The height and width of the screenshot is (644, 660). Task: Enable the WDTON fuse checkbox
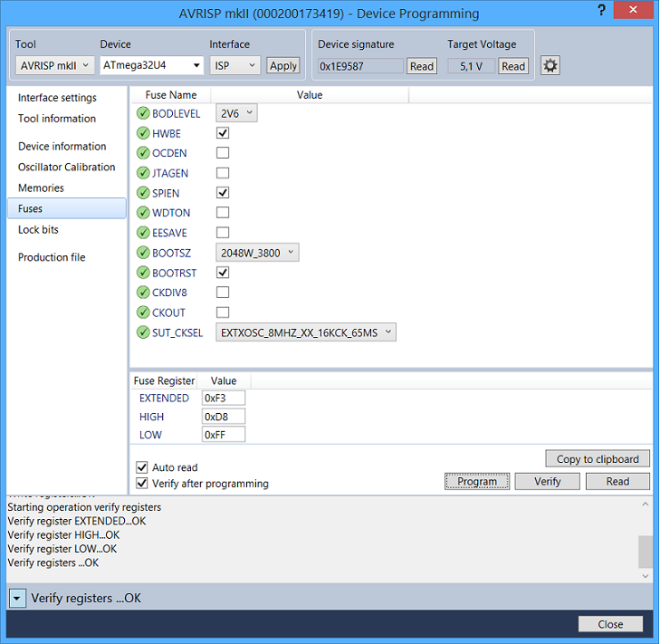click(x=223, y=213)
